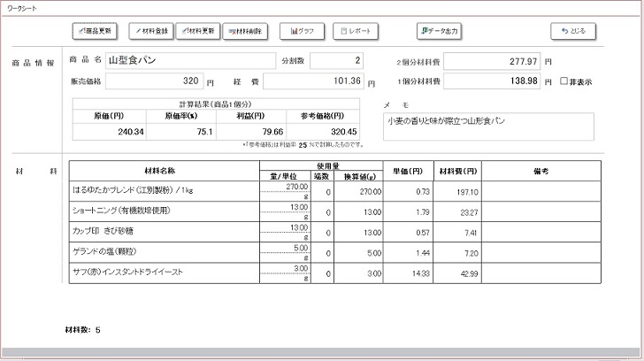Click the 販売価格 field showing 320
Image resolution: width=644 pixels, height=361 pixels.
click(155, 81)
